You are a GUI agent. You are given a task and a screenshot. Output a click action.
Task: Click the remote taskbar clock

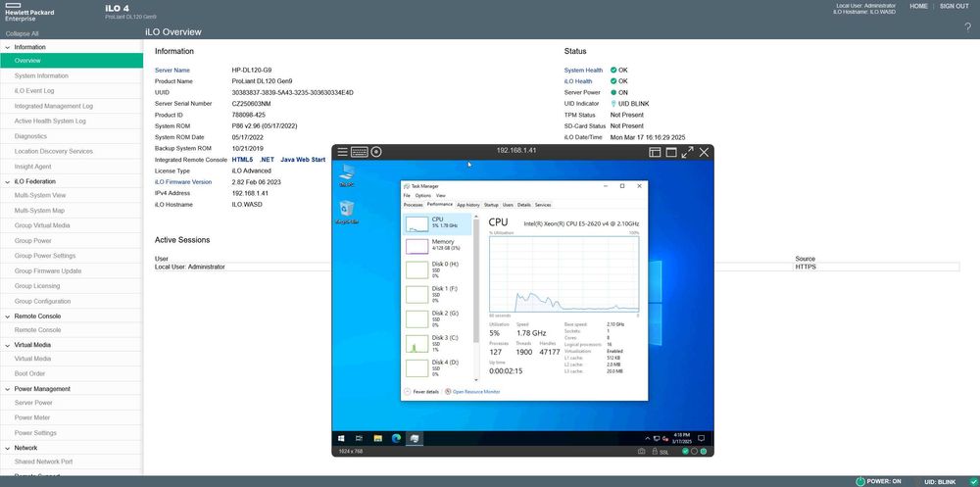(x=682, y=438)
